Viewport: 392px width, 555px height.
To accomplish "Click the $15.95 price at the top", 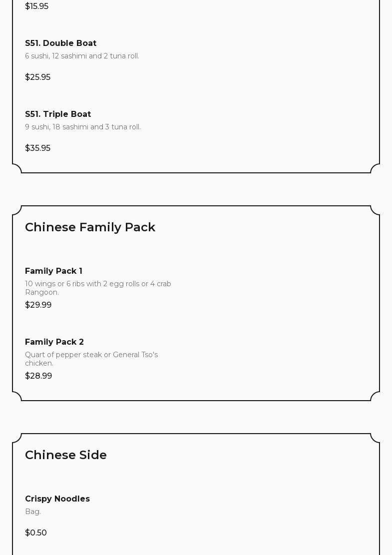I will coord(36,6).
